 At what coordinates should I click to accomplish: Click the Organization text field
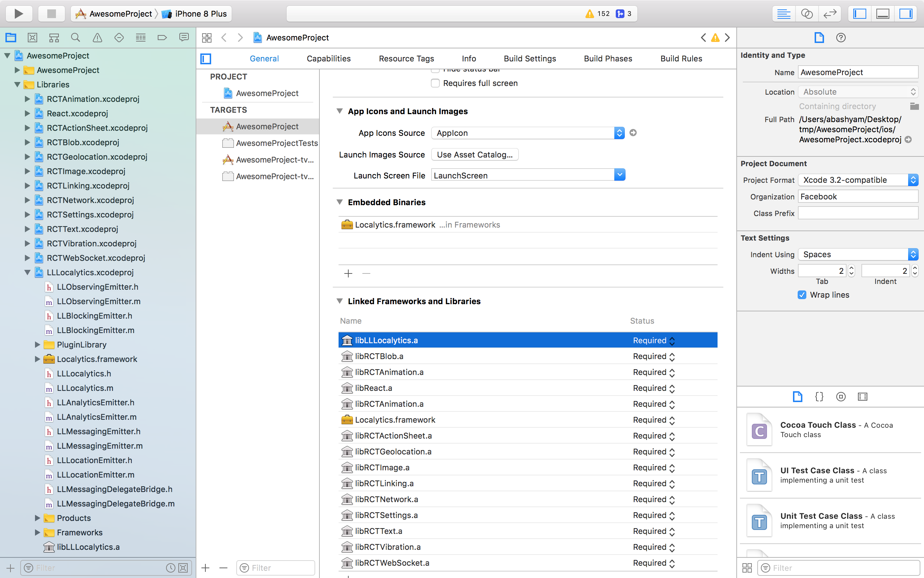pyautogui.click(x=858, y=197)
